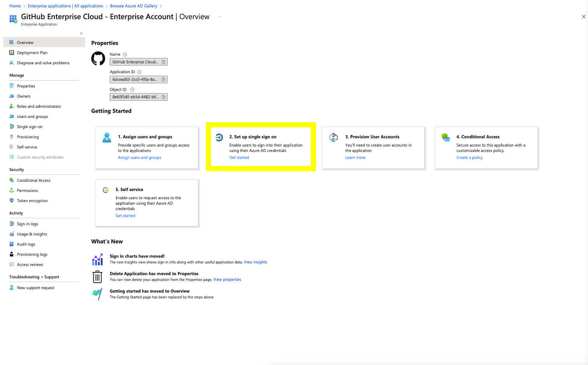Screen dimensions: 588x365
Task: Click the Token encryption shield icon
Action: pyautogui.click(x=12, y=200)
